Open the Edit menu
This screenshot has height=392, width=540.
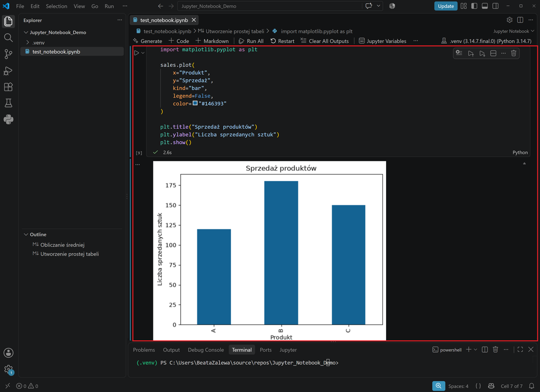point(35,6)
